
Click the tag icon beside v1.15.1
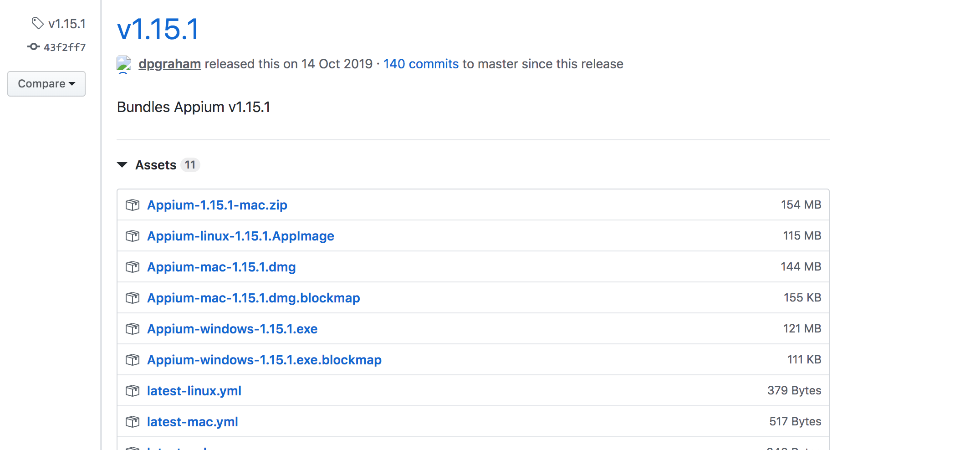click(x=37, y=23)
